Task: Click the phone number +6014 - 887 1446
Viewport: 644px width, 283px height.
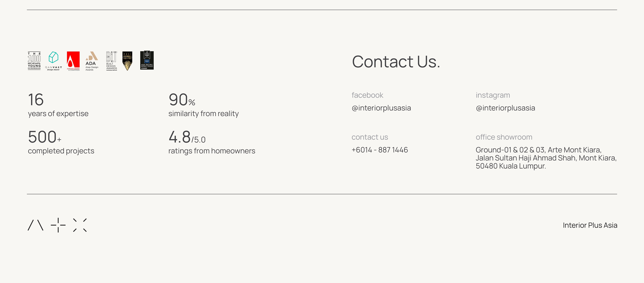Action: 379,150
